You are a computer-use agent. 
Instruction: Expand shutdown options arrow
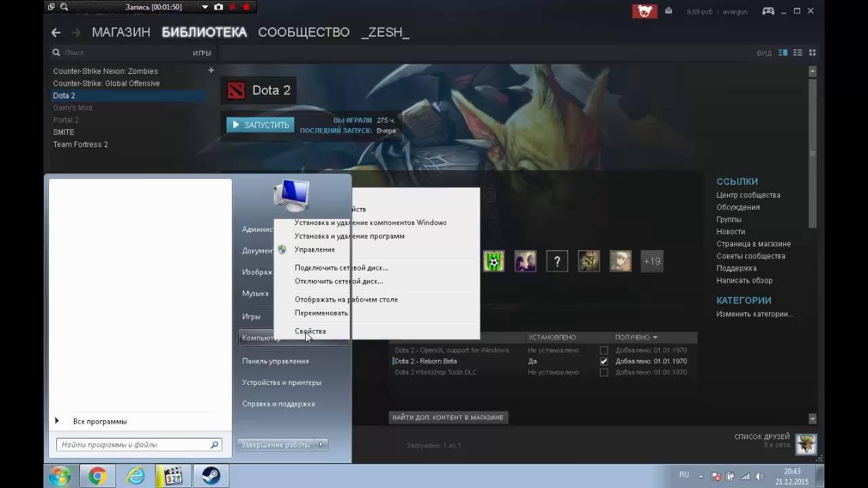pyautogui.click(x=322, y=445)
